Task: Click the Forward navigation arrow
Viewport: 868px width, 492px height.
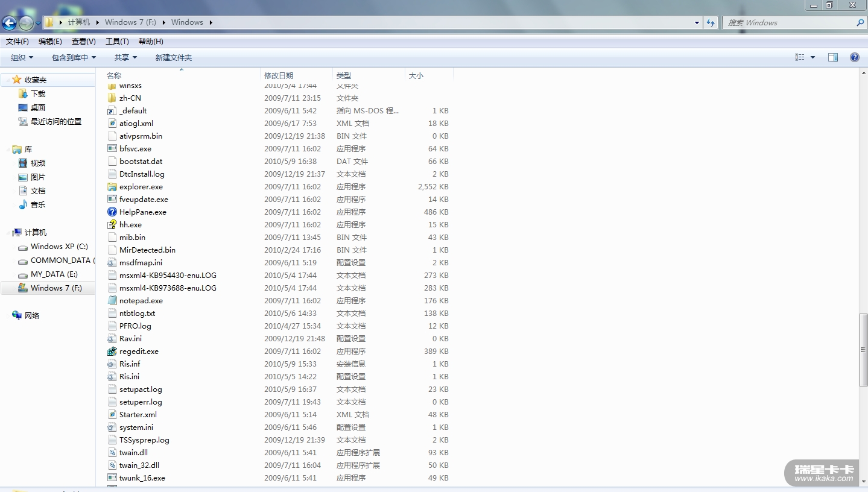Action: coord(26,23)
